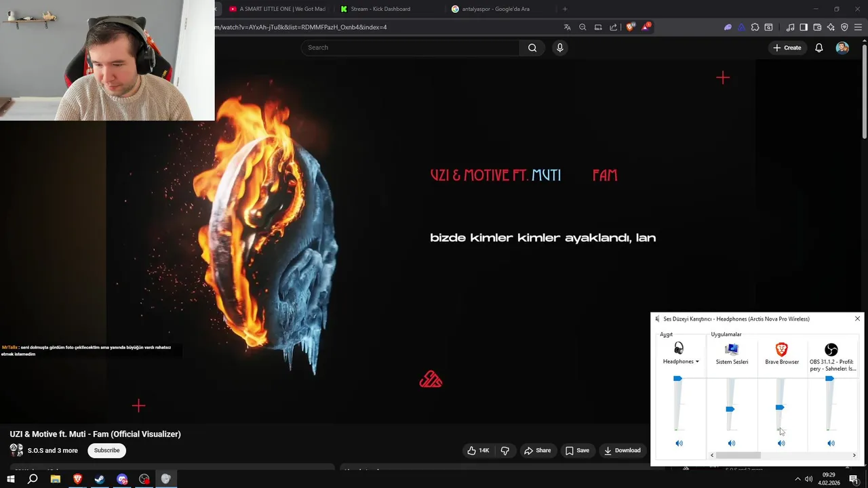The image size is (868, 488).
Task: Mute the OBS 31.1.2 application volume
Action: pos(831,443)
